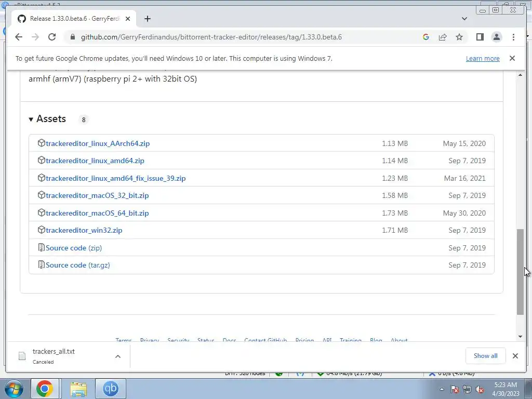Close the downloads shelf
The height and width of the screenshot is (399, 532).
pos(515,356)
